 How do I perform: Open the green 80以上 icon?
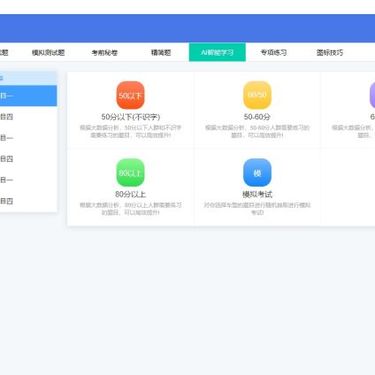(130, 173)
